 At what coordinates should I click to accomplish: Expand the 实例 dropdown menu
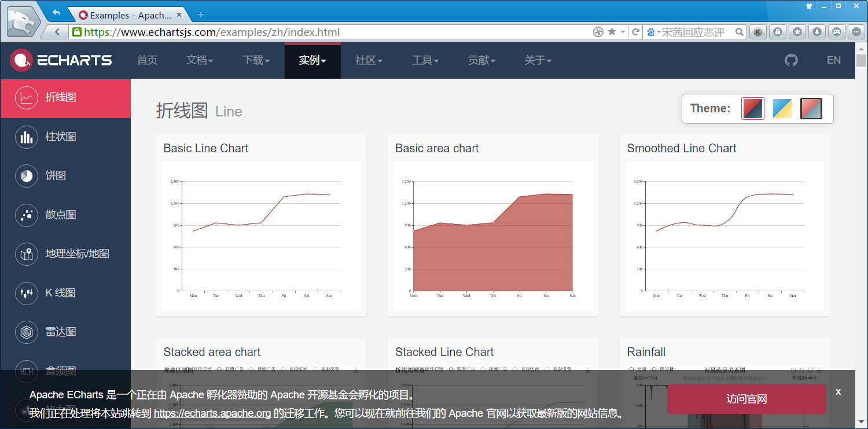[312, 60]
